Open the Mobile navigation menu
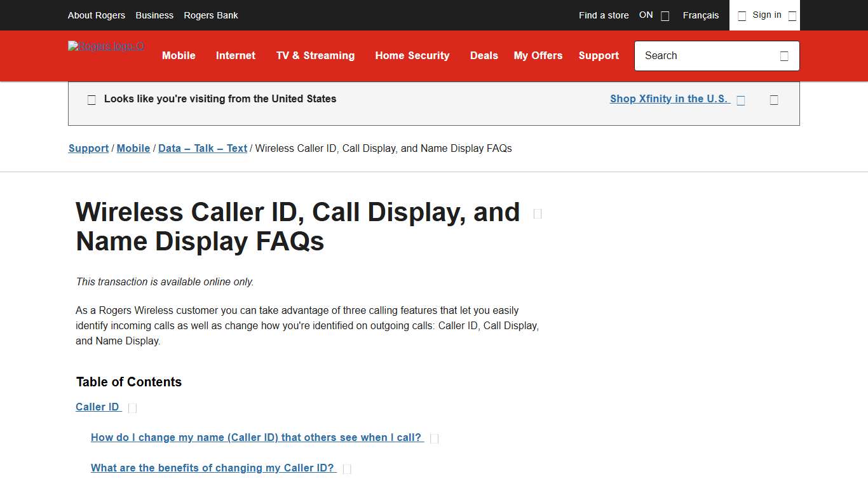The image size is (868, 488). click(x=179, y=56)
